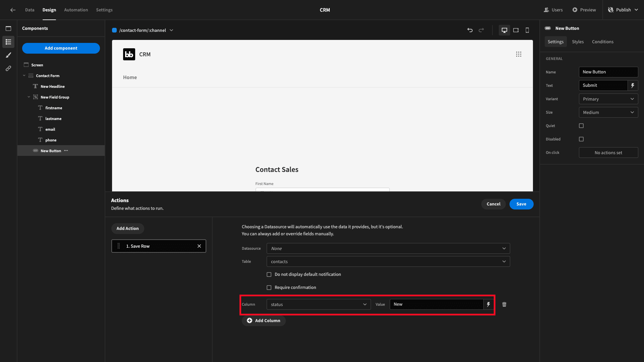Open the lightning binding icon for Text field
The height and width of the screenshot is (362, 644).
pyautogui.click(x=633, y=85)
